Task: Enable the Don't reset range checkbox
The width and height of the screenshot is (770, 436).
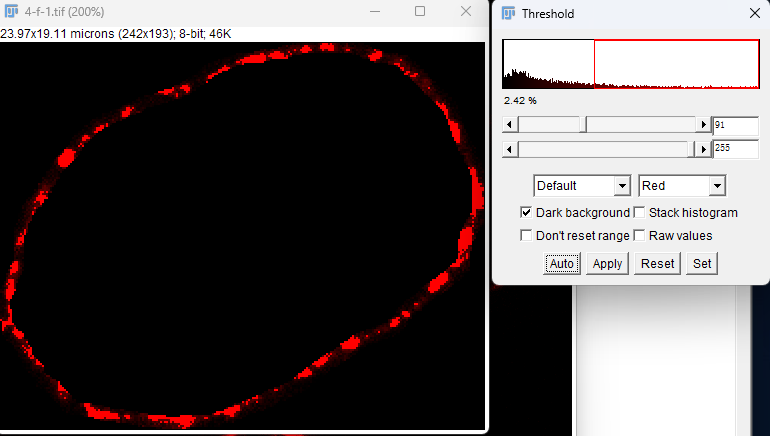Action: pyautogui.click(x=526, y=236)
